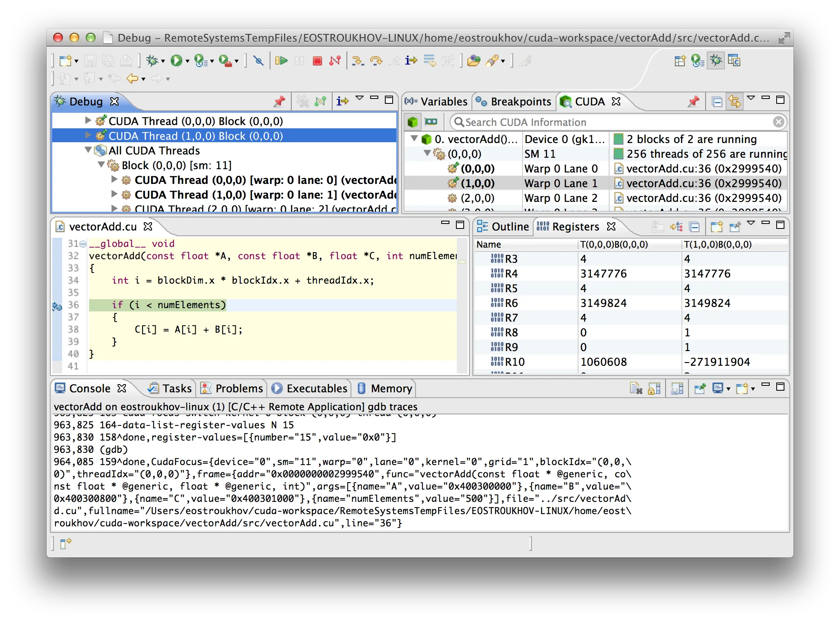This screenshot has width=840, height=622.
Task: Select CUDA Thread (1,0,0) Block (0,0,0) row
Action: coord(224,135)
